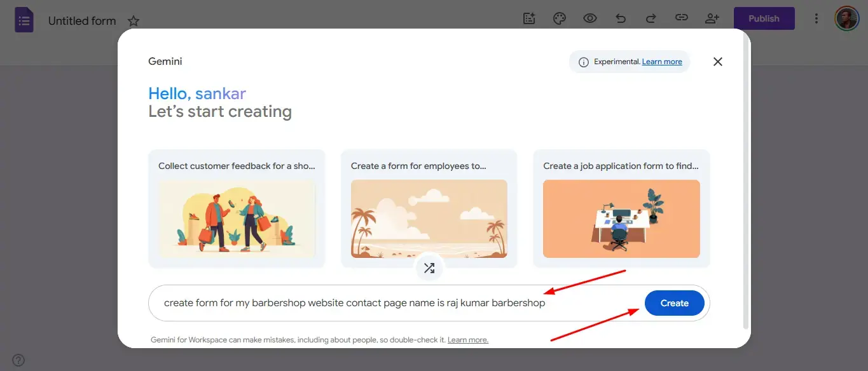The image size is (868, 371).
Task: Shuffle the prompt suggestions
Action: pos(429,268)
